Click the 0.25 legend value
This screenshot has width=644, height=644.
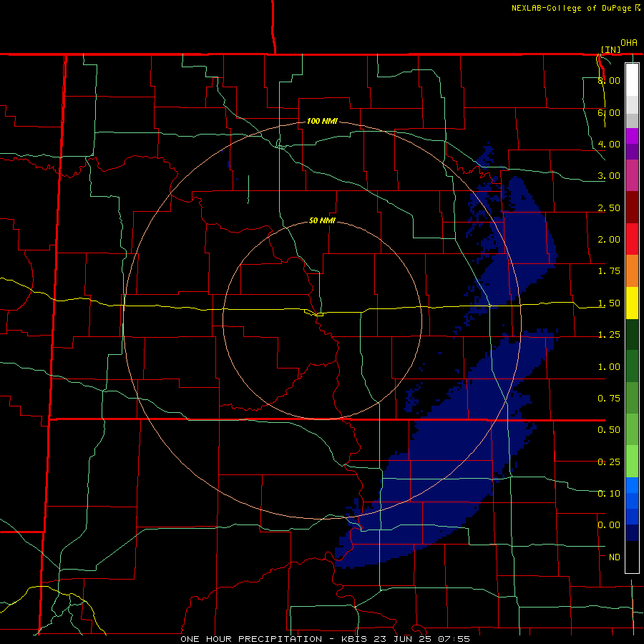click(x=609, y=462)
